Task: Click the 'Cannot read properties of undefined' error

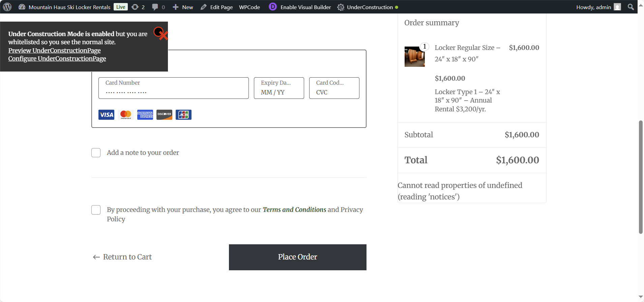Action: pos(460,191)
